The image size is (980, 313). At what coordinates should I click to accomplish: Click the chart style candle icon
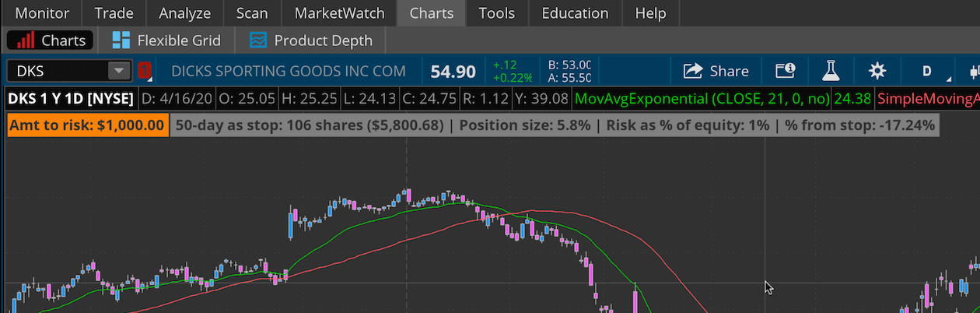(x=973, y=72)
